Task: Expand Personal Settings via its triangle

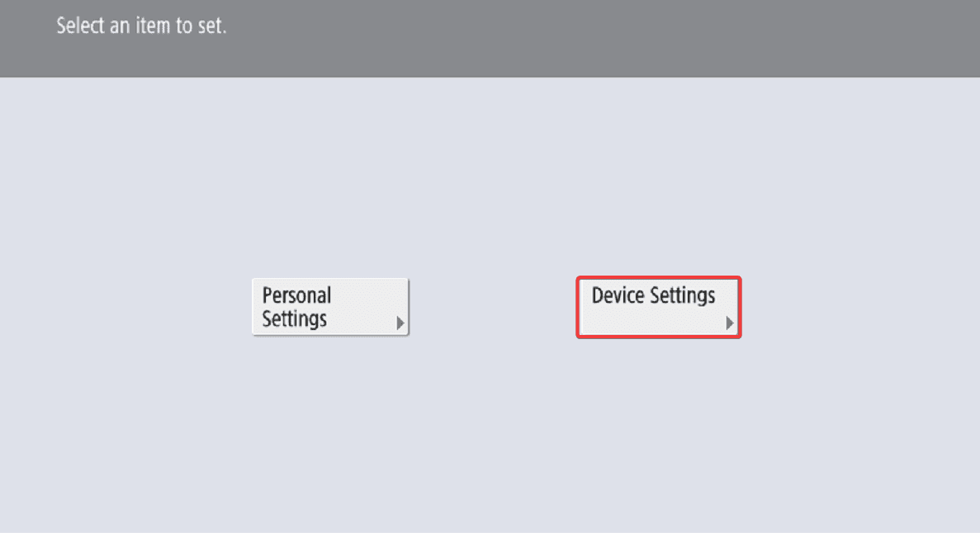Action: tap(400, 323)
